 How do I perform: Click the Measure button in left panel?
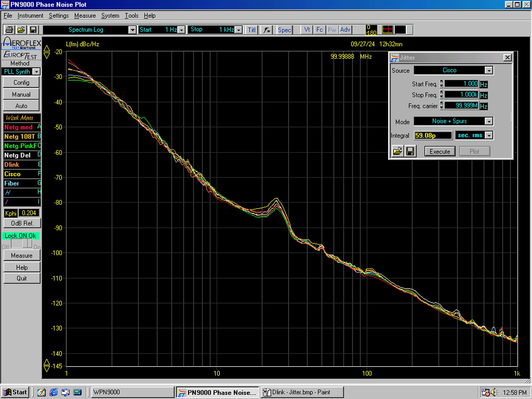[22, 255]
